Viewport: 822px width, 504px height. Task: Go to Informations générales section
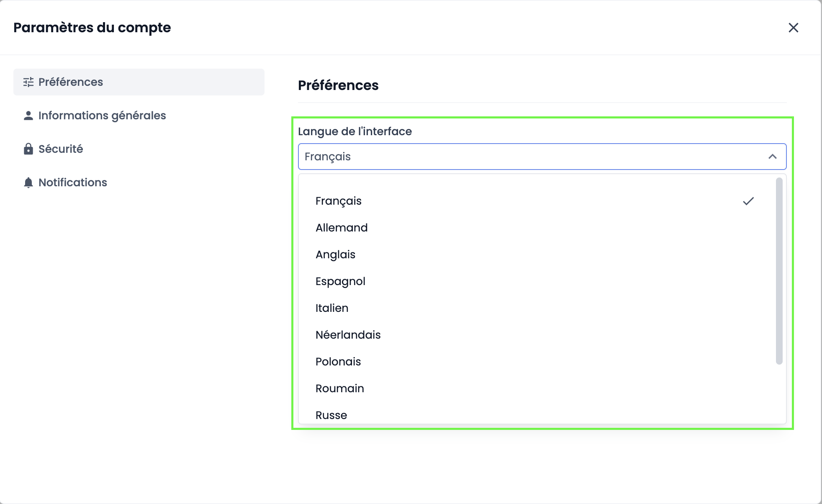coord(102,116)
